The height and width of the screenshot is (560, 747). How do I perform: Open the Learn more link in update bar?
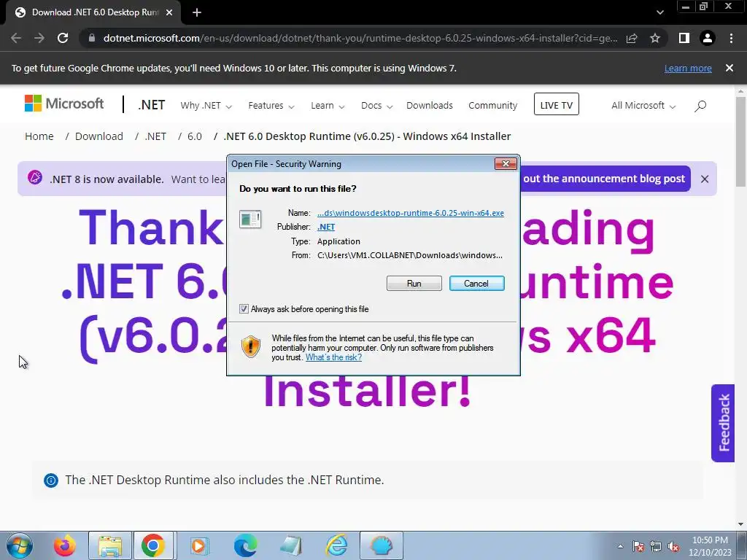(x=688, y=69)
